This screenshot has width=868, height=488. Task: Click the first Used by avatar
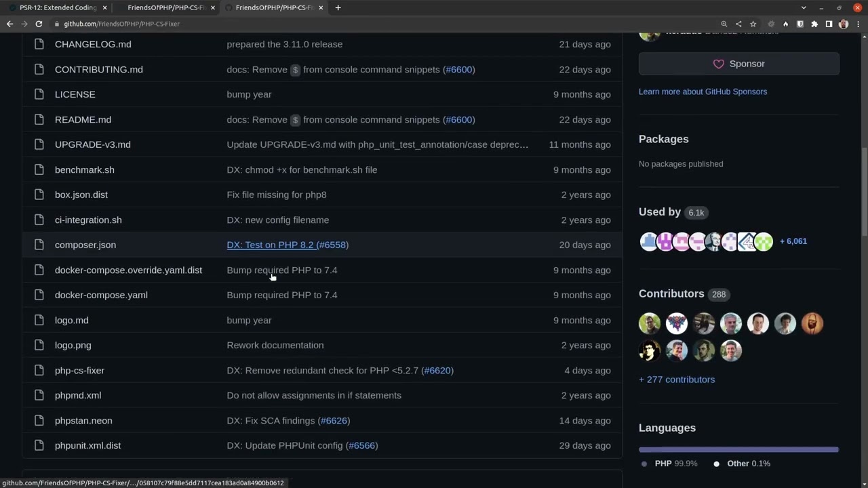click(x=648, y=241)
